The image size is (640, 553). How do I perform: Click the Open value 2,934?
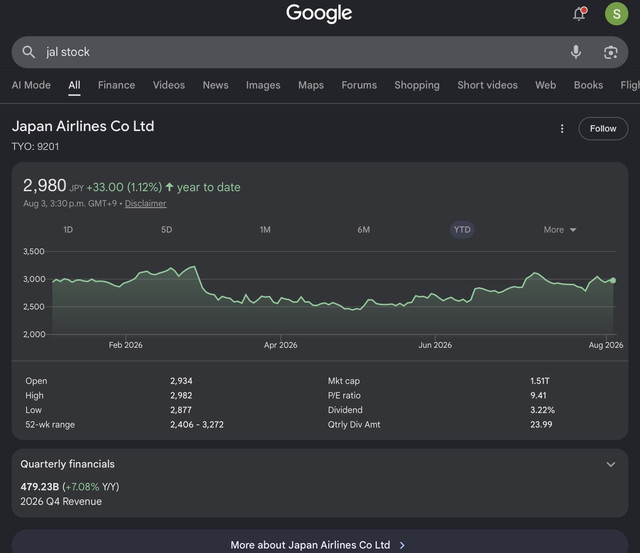click(x=181, y=381)
